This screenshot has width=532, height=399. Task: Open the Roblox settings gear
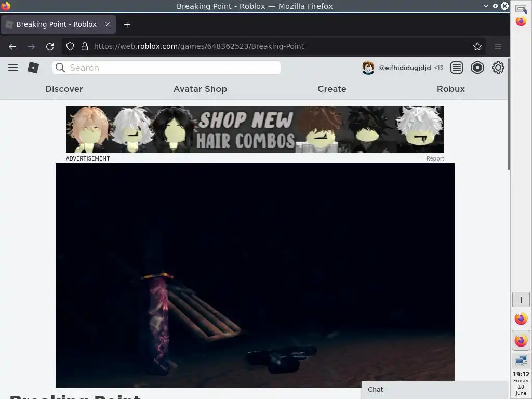[498, 68]
